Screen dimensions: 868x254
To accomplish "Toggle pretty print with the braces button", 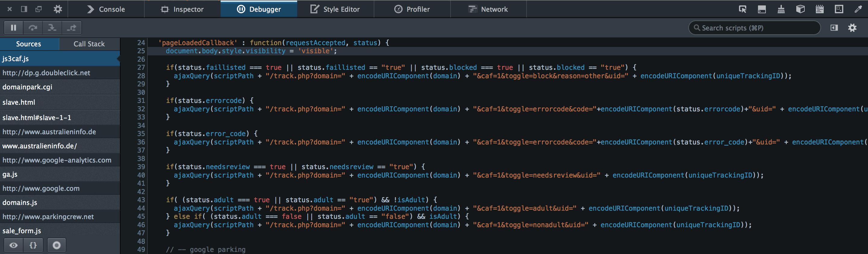I will click(x=33, y=245).
